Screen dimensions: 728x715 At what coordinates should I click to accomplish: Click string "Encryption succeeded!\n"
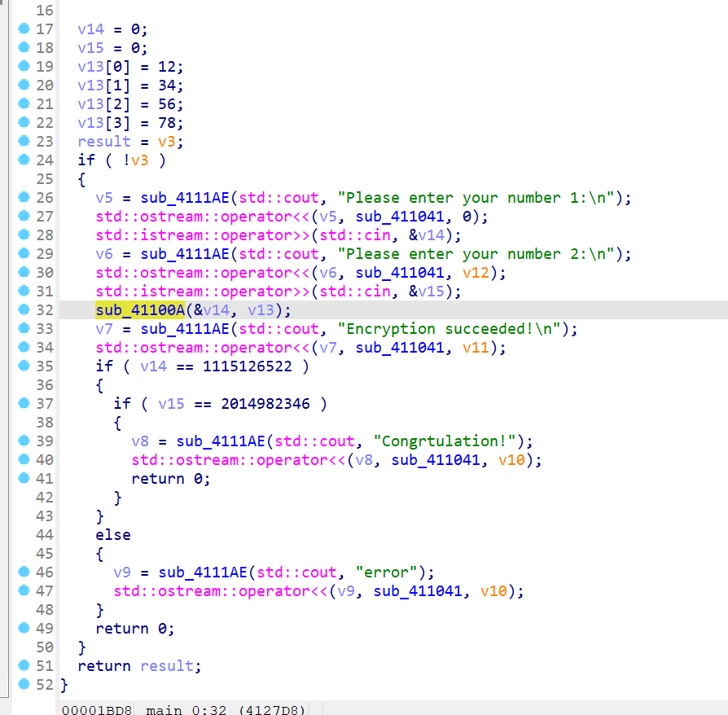pyautogui.click(x=449, y=329)
